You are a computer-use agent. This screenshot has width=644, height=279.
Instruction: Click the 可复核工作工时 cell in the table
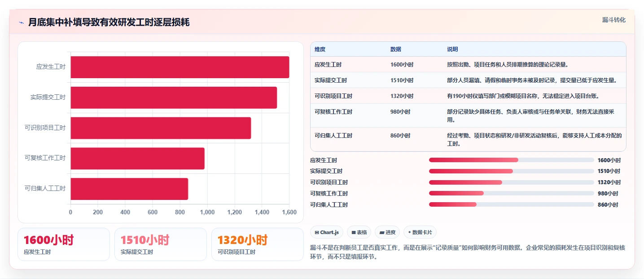333,112
